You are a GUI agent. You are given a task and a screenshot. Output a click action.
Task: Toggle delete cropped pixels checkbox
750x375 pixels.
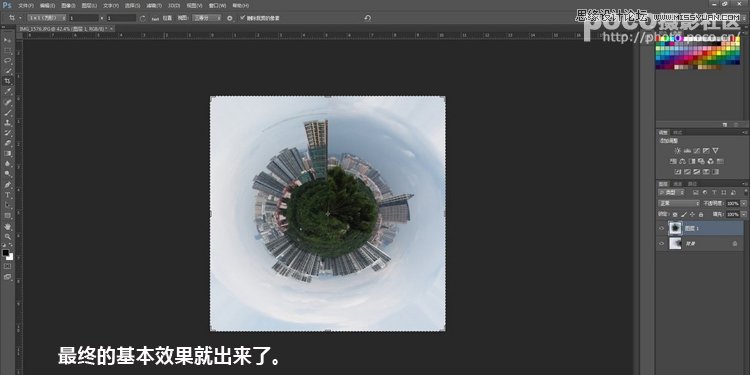pyautogui.click(x=243, y=18)
